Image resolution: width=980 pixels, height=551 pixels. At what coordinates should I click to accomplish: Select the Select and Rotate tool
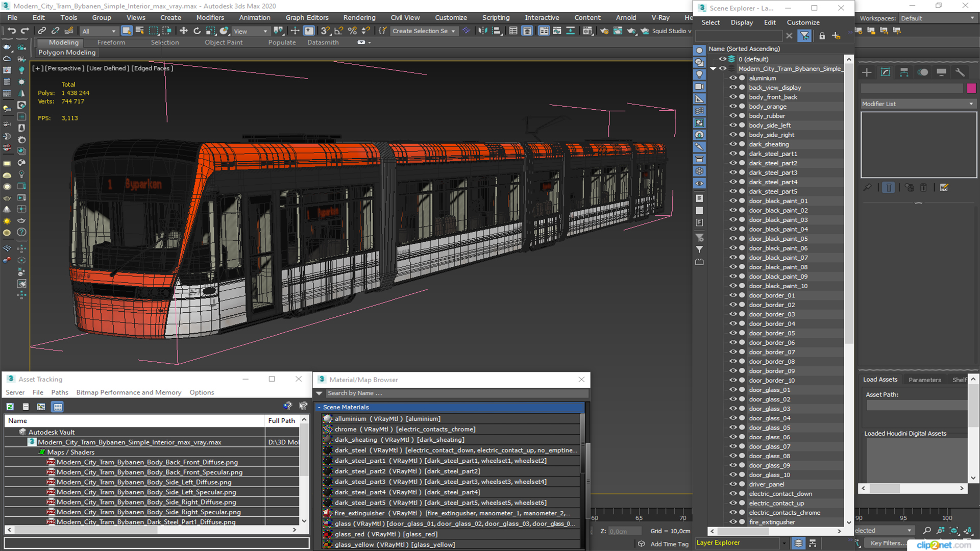click(x=197, y=31)
